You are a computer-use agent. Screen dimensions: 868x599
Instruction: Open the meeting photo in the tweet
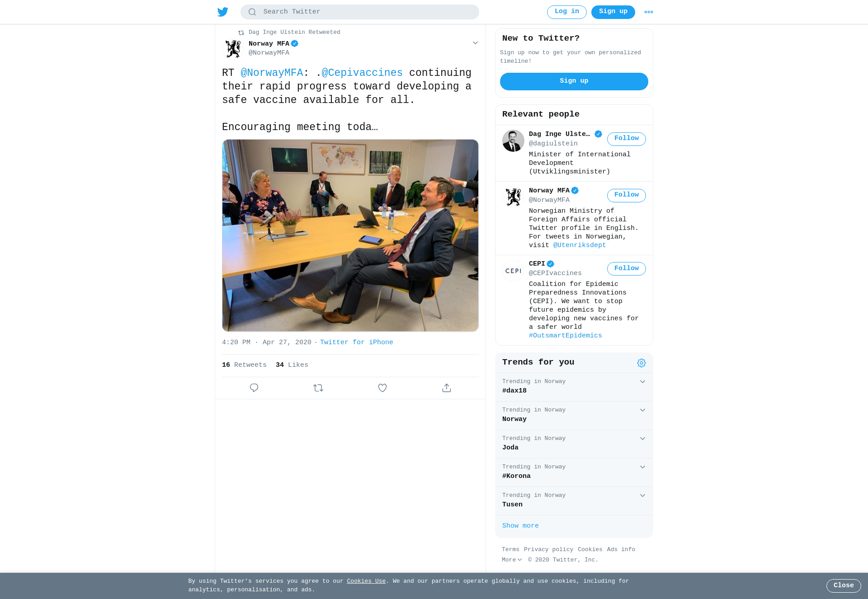tap(350, 235)
